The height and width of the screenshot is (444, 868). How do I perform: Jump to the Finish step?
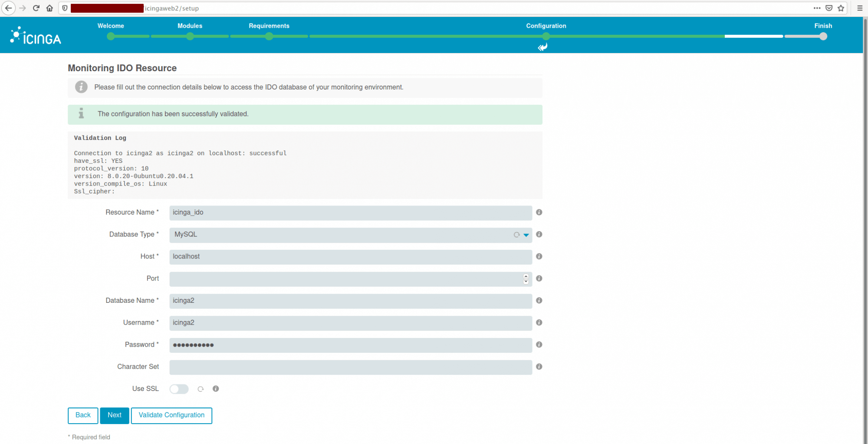823,26
